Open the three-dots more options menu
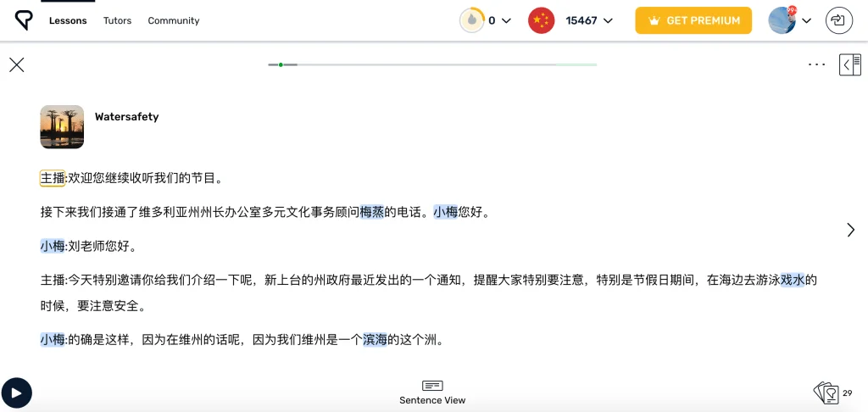The height and width of the screenshot is (412, 868). (x=816, y=64)
